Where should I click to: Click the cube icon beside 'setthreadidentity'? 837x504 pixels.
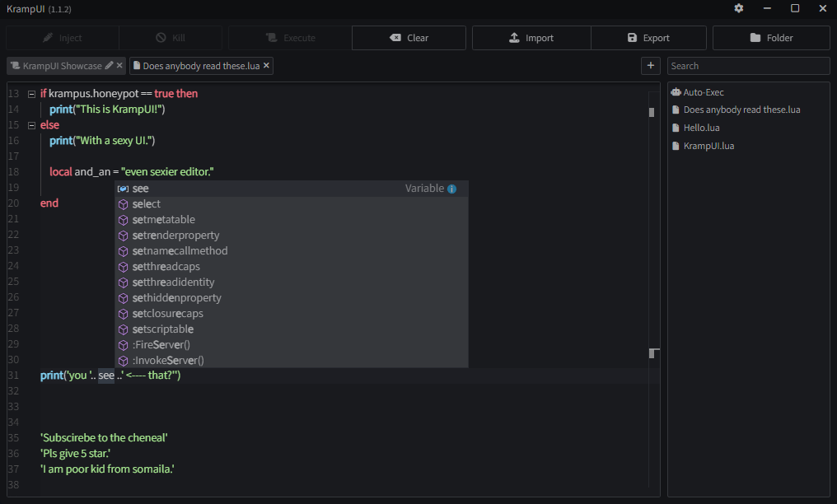[x=124, y=282]
